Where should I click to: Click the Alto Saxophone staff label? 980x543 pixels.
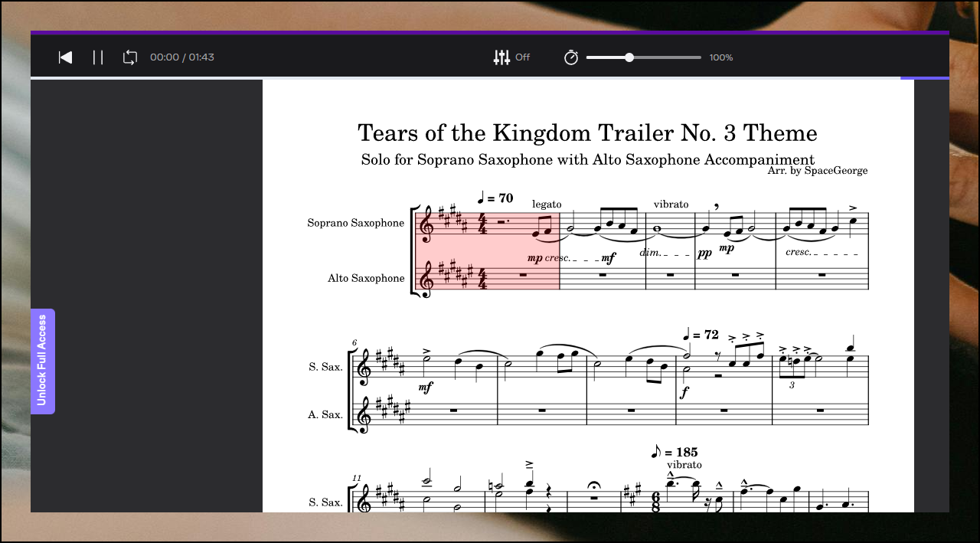[366, 278]
